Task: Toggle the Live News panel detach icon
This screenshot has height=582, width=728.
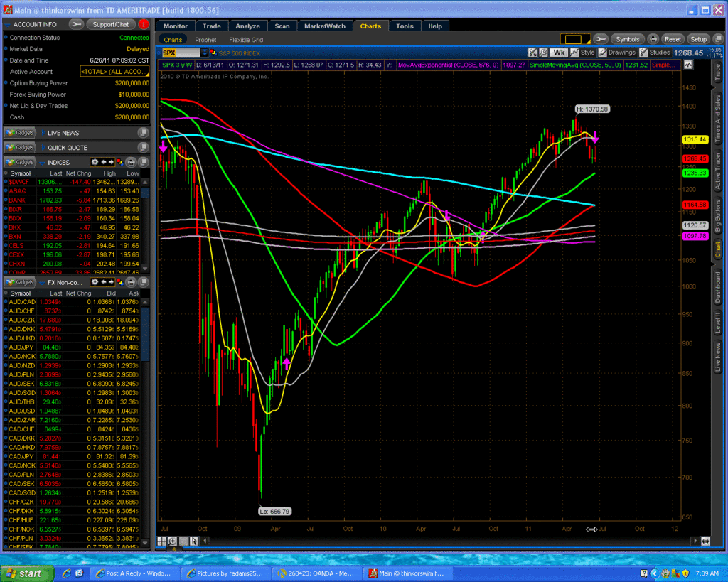Action: 143,133
